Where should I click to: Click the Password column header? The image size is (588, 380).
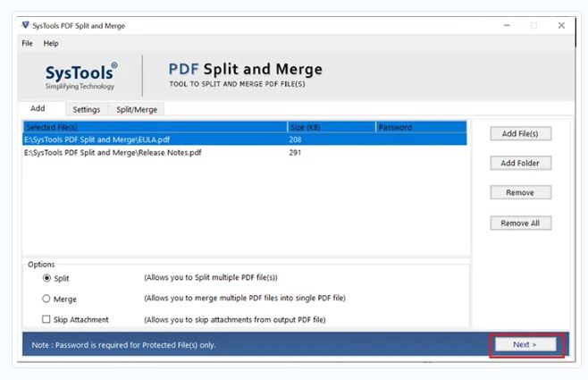click(x=421, y=127)
